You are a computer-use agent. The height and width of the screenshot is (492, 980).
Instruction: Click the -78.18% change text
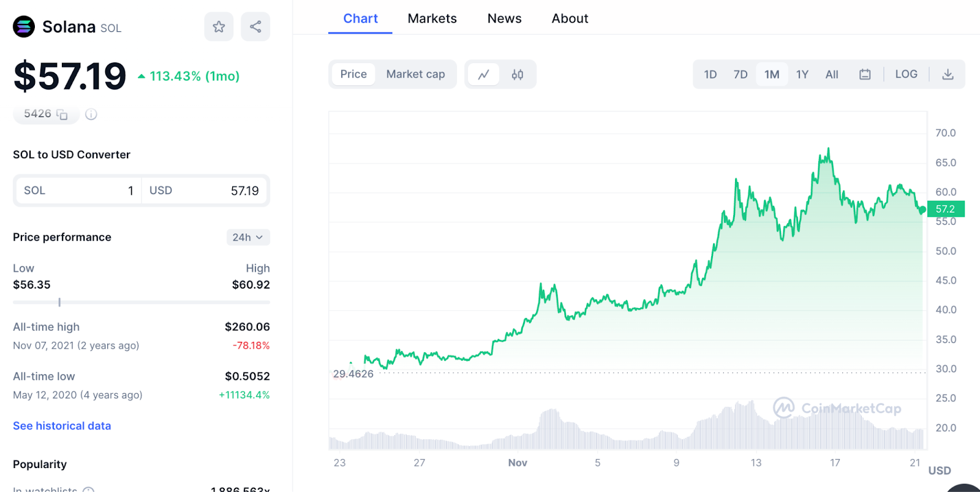(251, 346)
